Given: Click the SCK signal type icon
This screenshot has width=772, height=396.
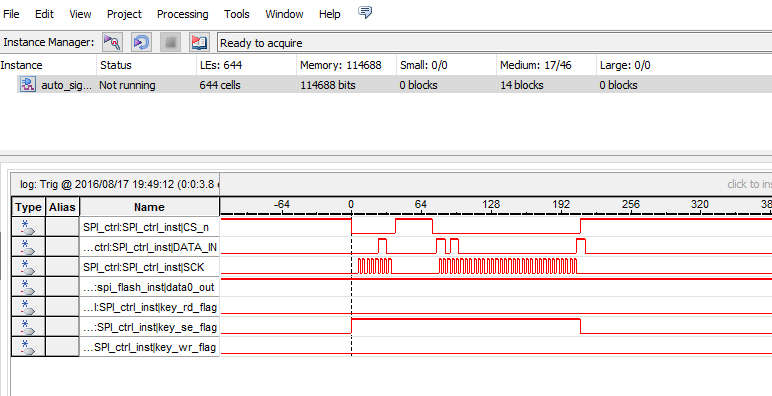Looking at the screenshot, I should pos(28,267).
